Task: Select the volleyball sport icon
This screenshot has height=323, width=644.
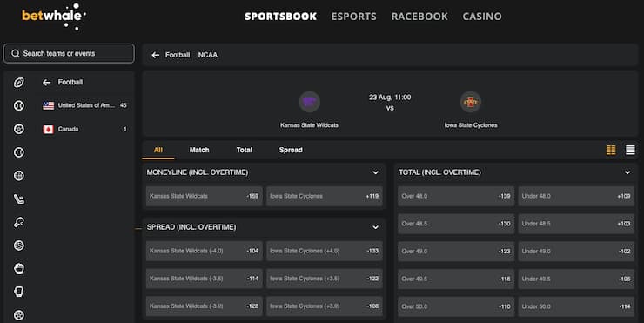Action: pyautogui.click(x=19, y=246)
